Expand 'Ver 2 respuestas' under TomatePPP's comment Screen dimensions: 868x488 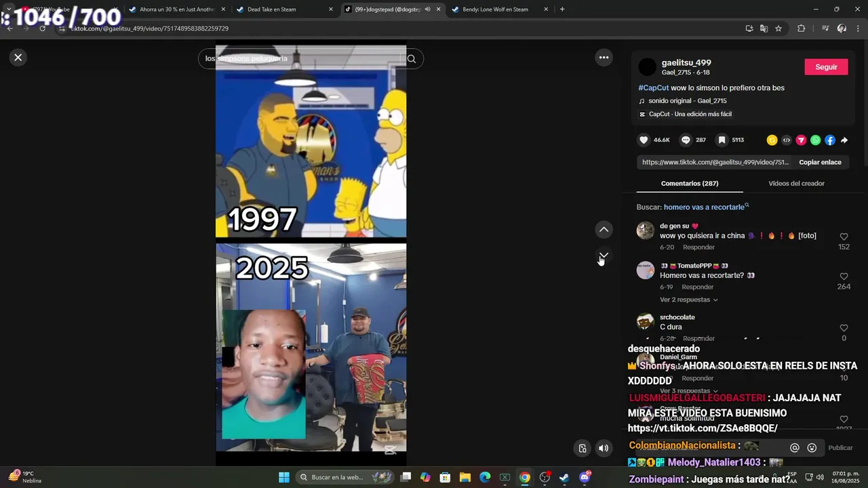tap(688, 300)
